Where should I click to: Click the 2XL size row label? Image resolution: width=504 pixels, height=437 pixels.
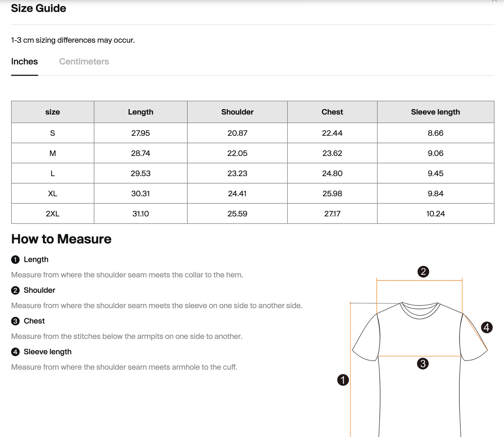coord(53,214)
